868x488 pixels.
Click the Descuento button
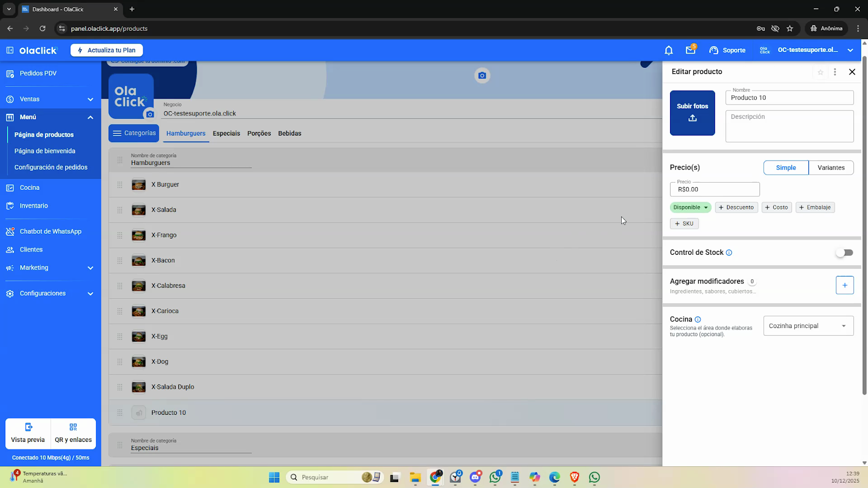tap(736, 207)
